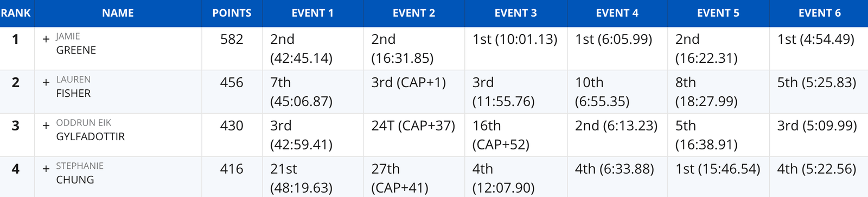This screenshot has height=197, width=868.
Task: Open Stephanie Chung's athlete name link
Action: pos(80,173)
